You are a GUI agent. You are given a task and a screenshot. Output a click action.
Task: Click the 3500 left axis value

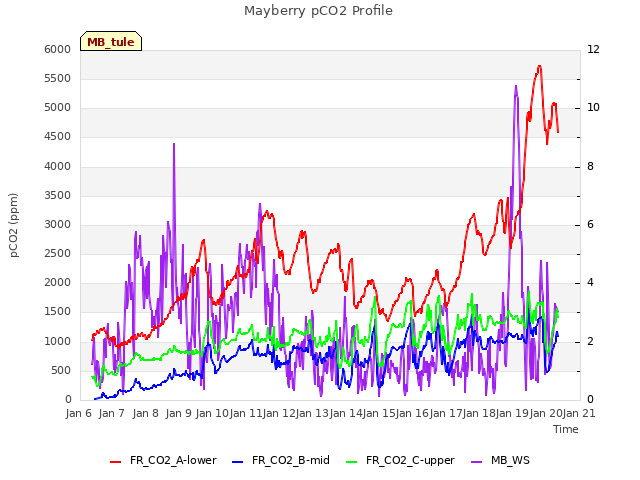click(x=58, y=196)
